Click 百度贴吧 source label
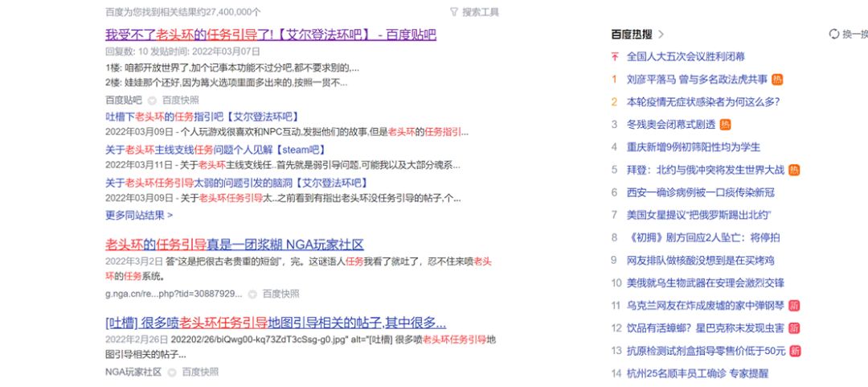 [124, 101]
